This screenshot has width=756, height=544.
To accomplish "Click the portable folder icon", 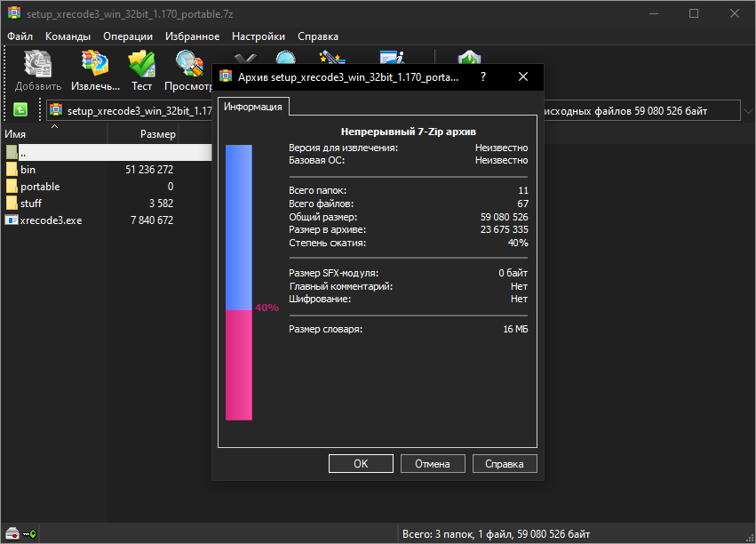I will pos(12,186).
